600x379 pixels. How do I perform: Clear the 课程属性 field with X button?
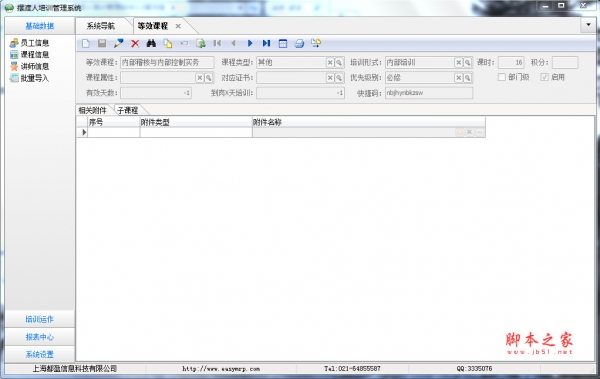click(x=199, y=78)
